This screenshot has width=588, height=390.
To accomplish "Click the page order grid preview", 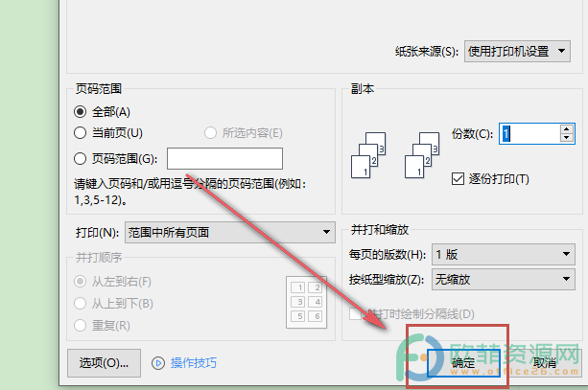I will [306, 303].
